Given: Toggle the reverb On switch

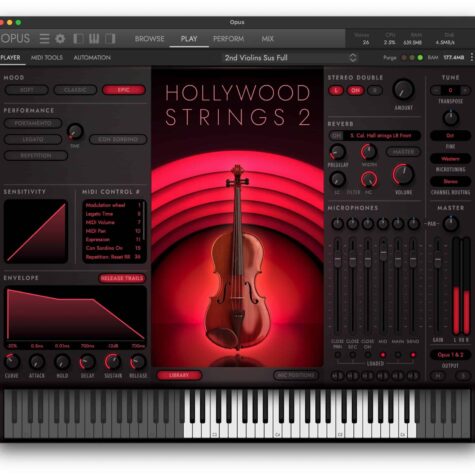Looking at the screenshot, I should [x=336, y=136].
